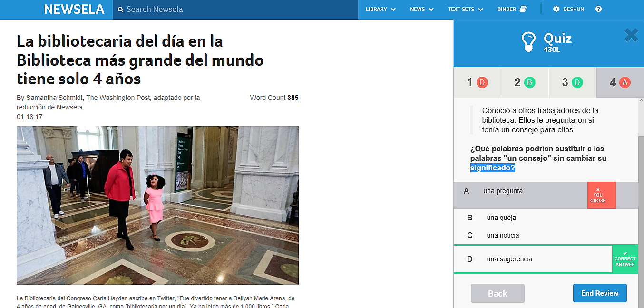Open help via the question mark icon
This screenshot has width=644, height=308.
point(598,9)
